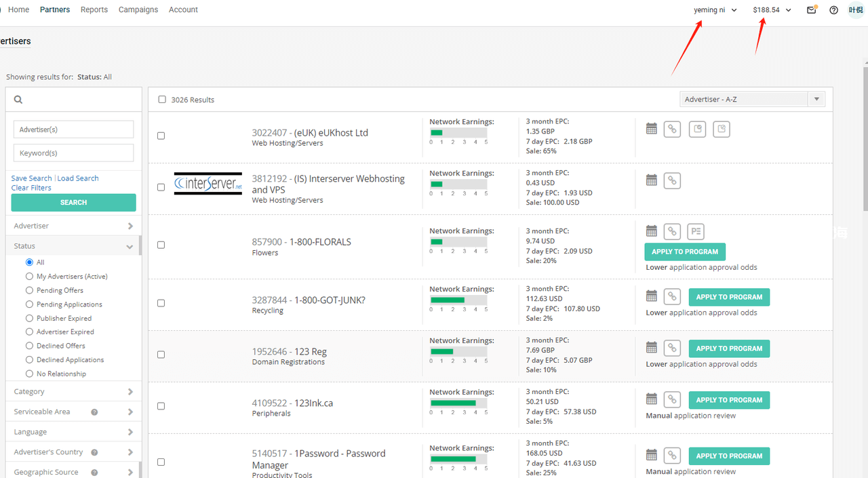This screenshot has width=868, height=478.
Task: Select Declined Applications status filter
Action: click(29, 359)
